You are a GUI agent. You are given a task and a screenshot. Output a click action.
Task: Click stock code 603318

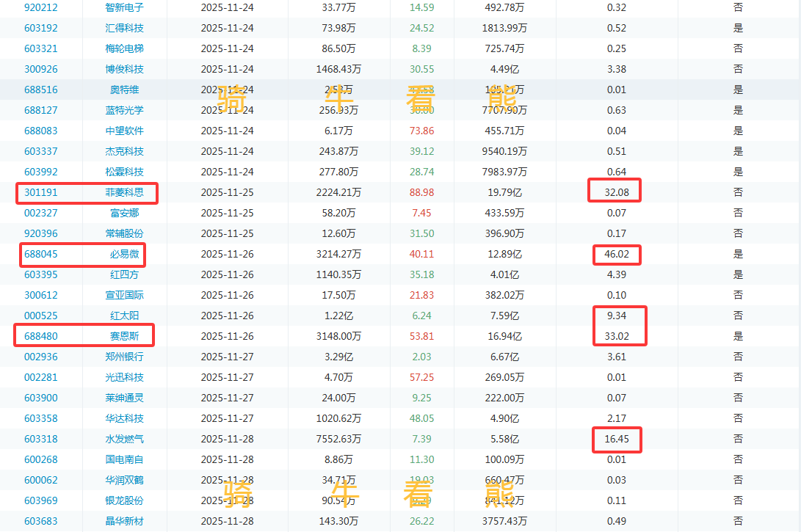point(41,439)
